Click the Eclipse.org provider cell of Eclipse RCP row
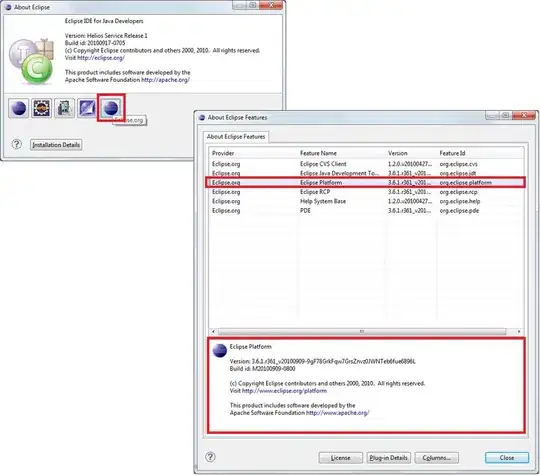 point(226,192)
